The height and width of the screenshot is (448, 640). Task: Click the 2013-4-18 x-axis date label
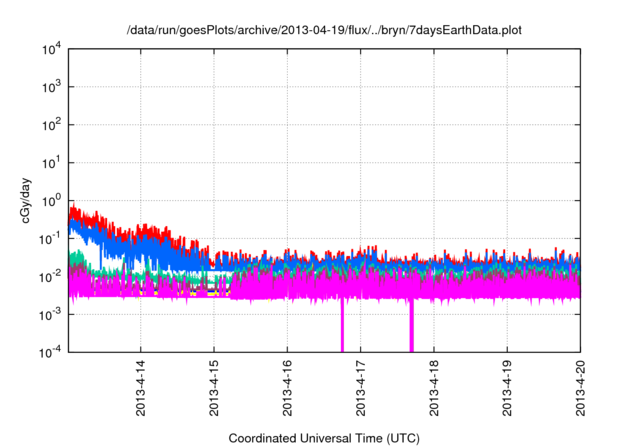[x=434, y=388]
